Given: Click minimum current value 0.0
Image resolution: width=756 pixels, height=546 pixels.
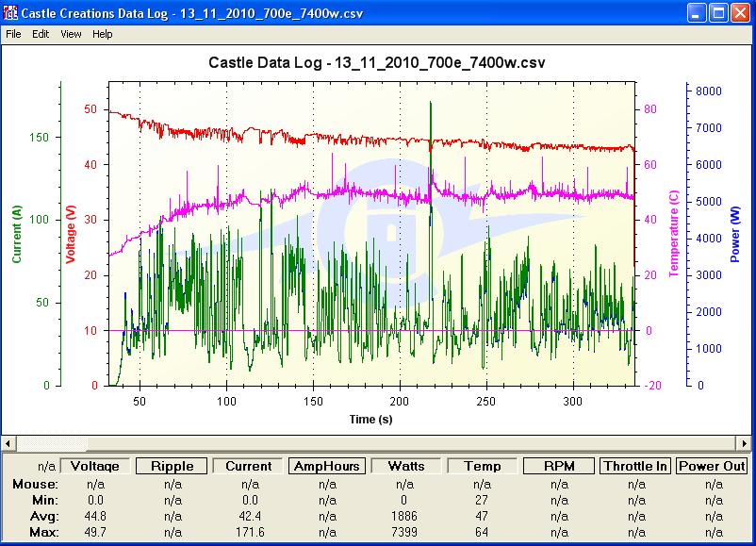Looking at the screenshot, I should coord(250,500).
